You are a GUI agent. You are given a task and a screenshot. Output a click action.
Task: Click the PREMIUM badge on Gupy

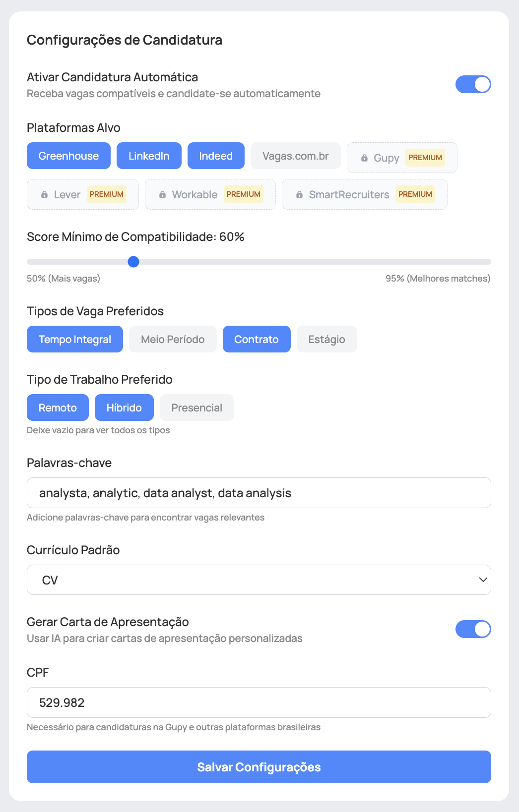pos(425,158)
